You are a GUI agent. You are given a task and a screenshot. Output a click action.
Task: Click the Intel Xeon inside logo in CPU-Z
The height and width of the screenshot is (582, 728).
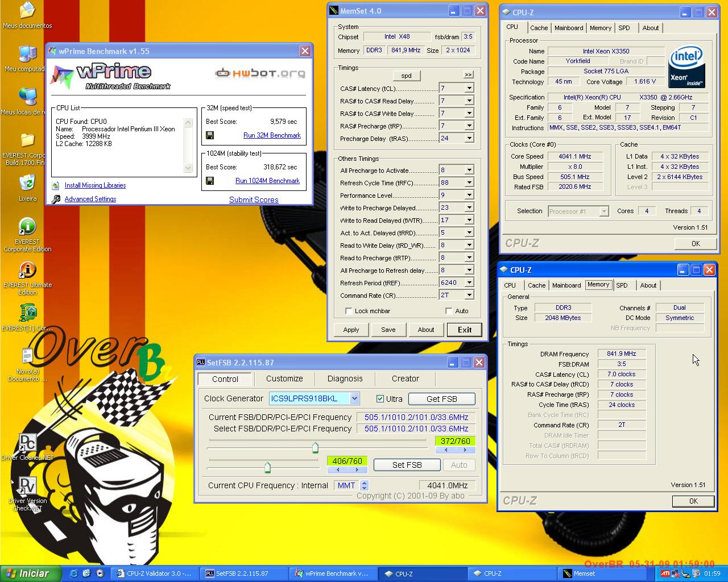(688, 66)
